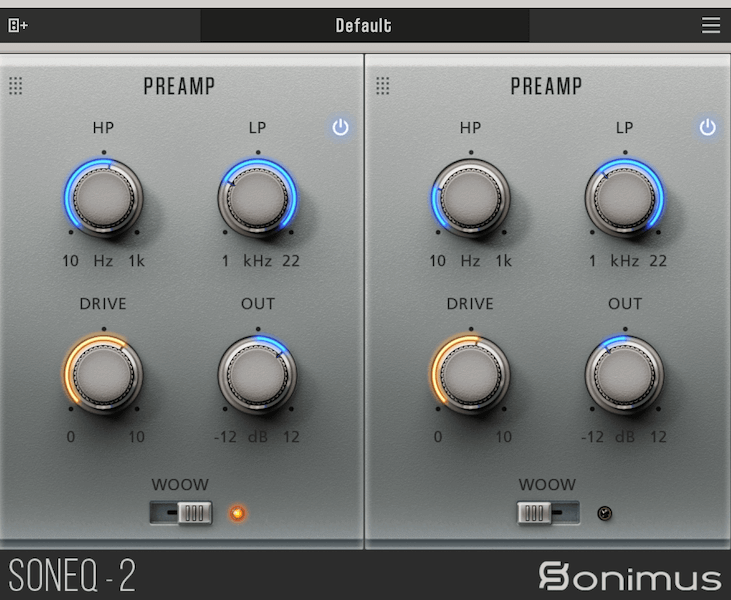Click the right Preamp OUT knob

624,373
